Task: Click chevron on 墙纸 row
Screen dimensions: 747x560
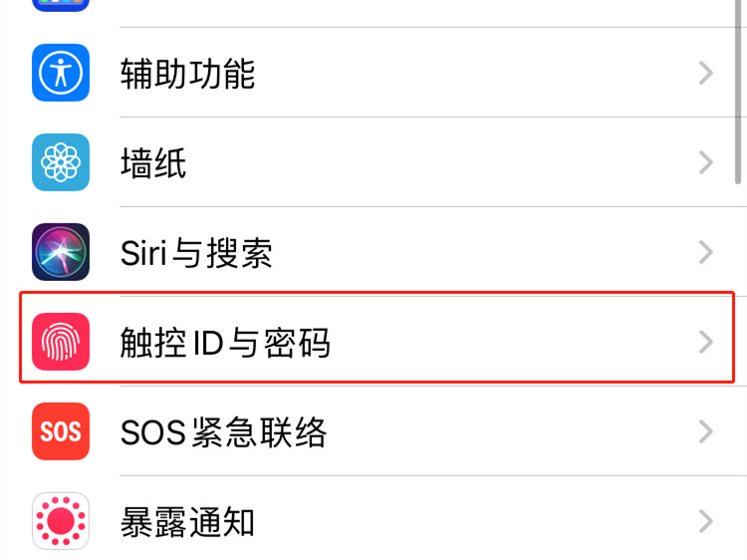Action: click(705, 162)
